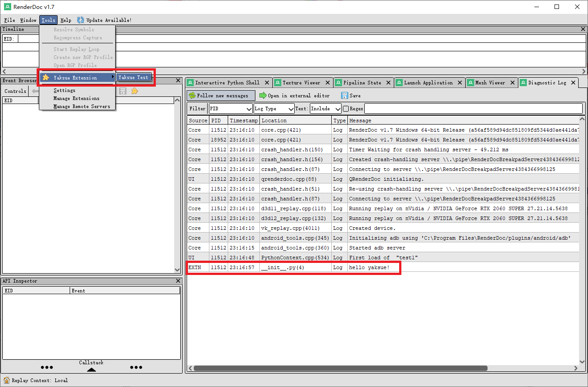Toggle Follow new messages

[x=221, y=95]
